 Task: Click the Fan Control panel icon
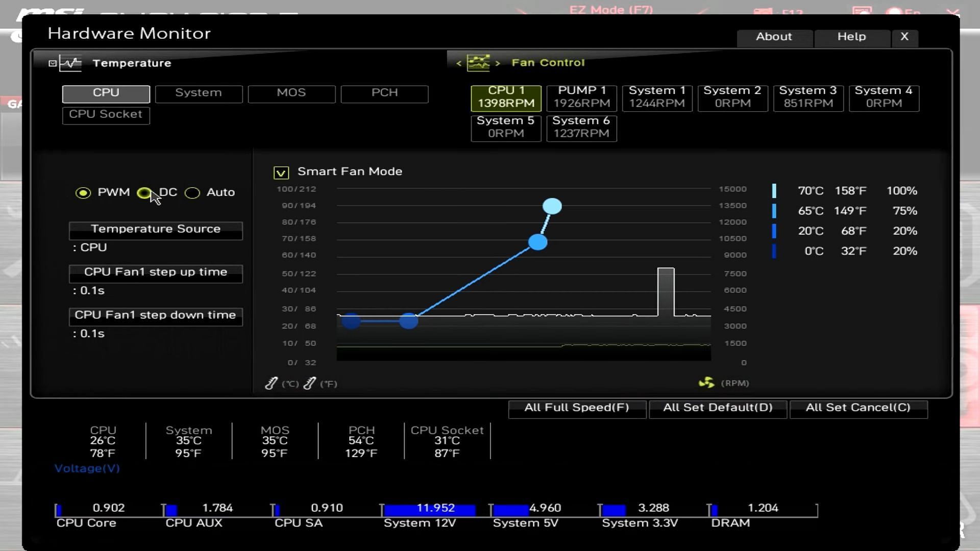(x=479, y=63)
